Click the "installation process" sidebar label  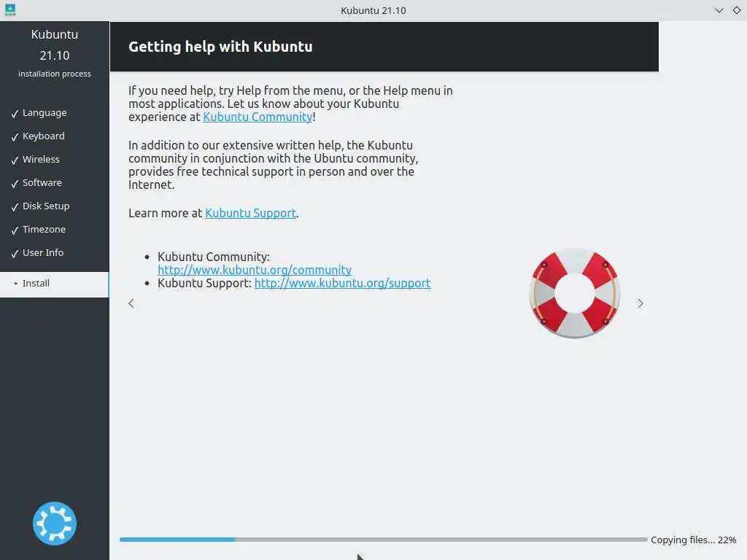click(x=55, y=74)
